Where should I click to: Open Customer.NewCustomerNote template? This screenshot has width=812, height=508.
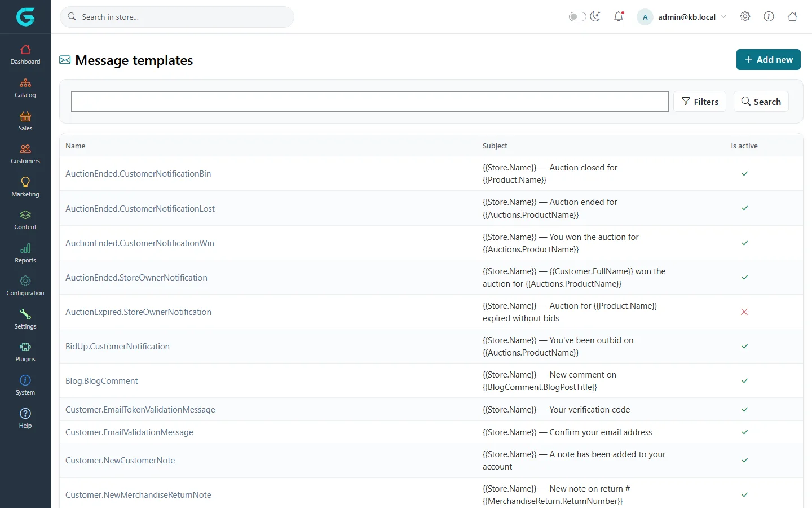click(120, 461)
